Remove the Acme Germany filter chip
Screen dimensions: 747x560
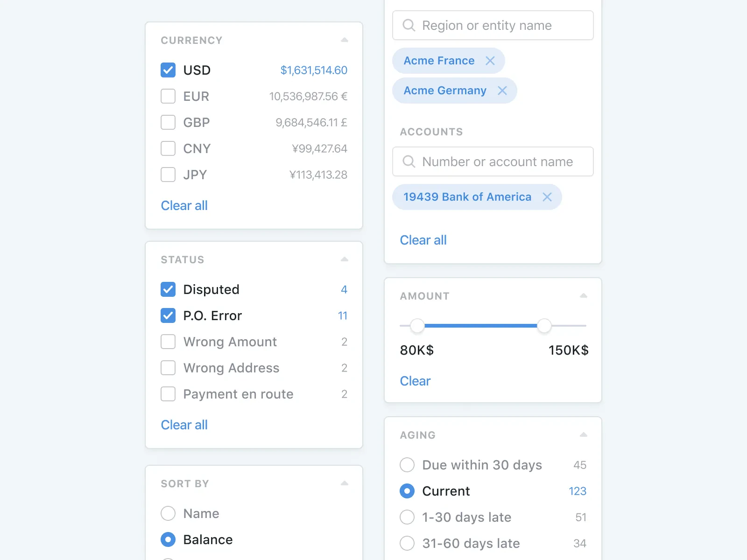click(x=502, y=91)
